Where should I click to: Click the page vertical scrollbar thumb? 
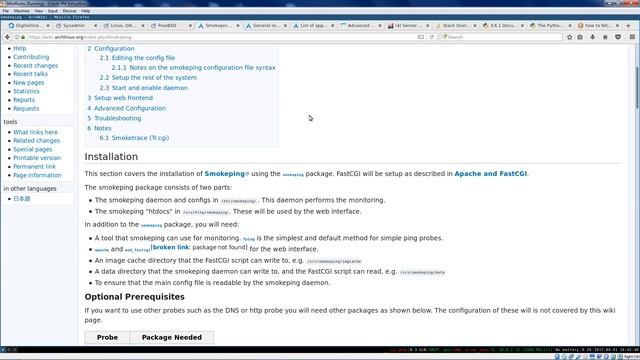click(637, 88)
